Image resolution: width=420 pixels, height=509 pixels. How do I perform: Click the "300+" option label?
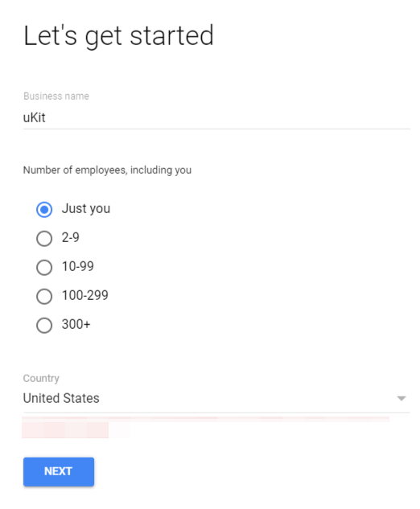(76, 324)
